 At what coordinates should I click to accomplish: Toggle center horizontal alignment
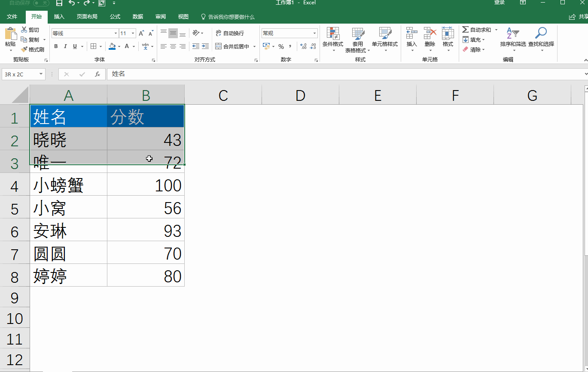point(173,46)
